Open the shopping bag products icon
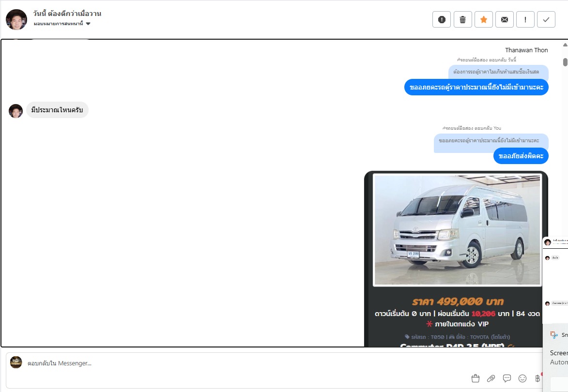This screenshot has width=568, height=392. click(x=476, y=378)
